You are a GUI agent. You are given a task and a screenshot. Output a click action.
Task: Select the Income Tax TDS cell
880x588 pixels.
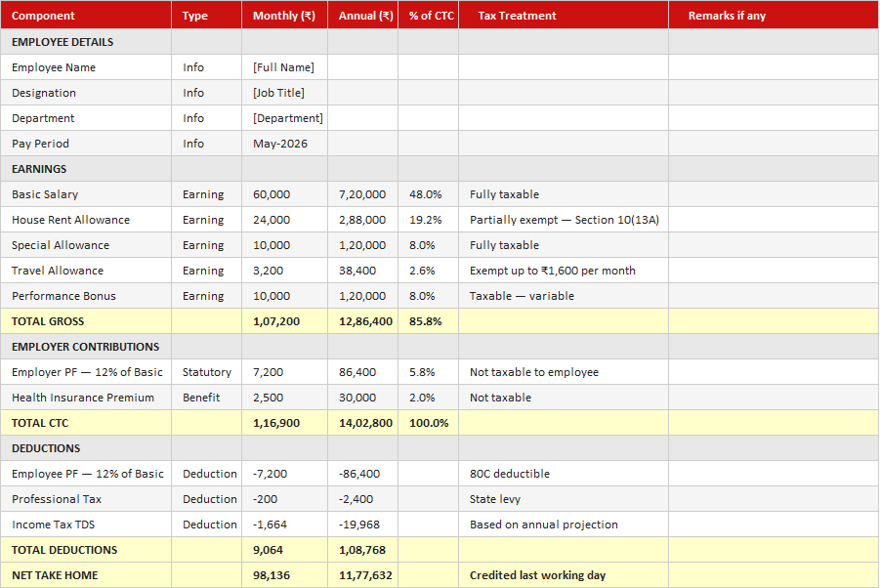click(86, 525)
